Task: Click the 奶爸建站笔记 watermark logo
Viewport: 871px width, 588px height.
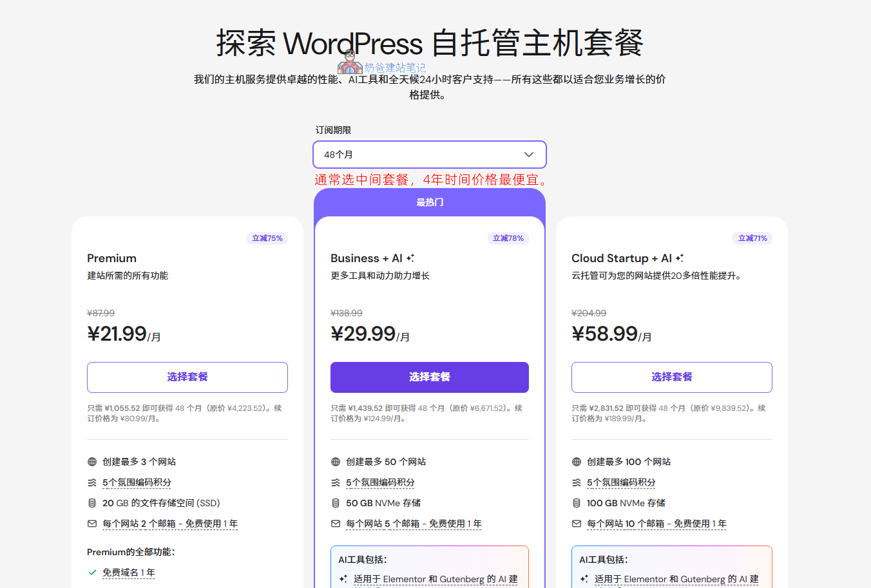Action: coord(381,64)
